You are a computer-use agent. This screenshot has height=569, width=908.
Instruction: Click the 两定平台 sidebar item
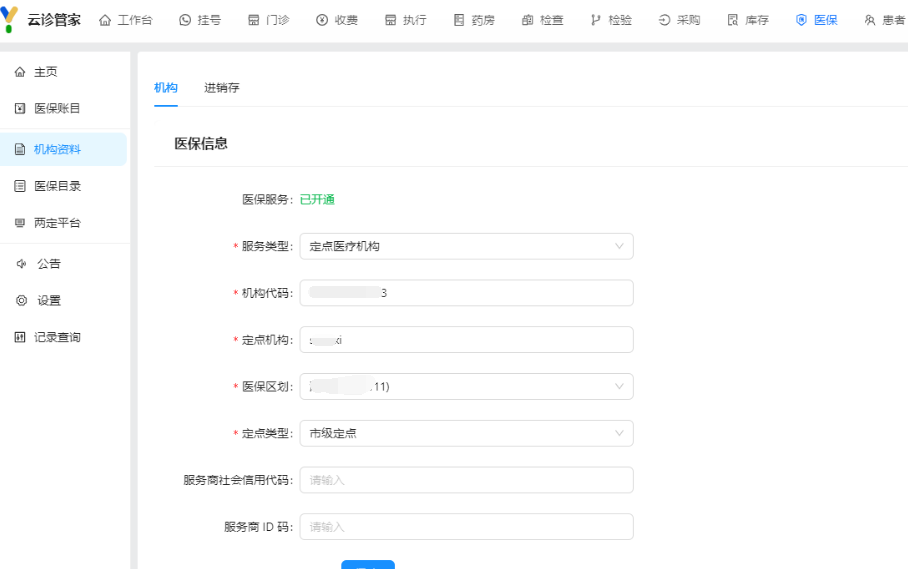click(x=57, y=223)
